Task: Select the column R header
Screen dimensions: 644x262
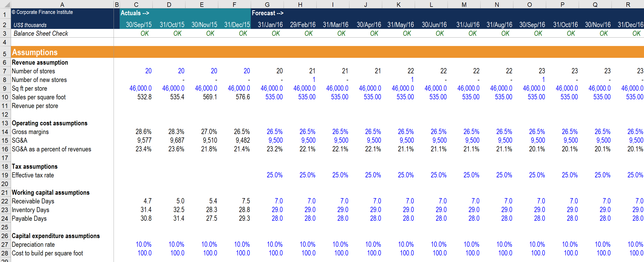Action: coord(628,4)
